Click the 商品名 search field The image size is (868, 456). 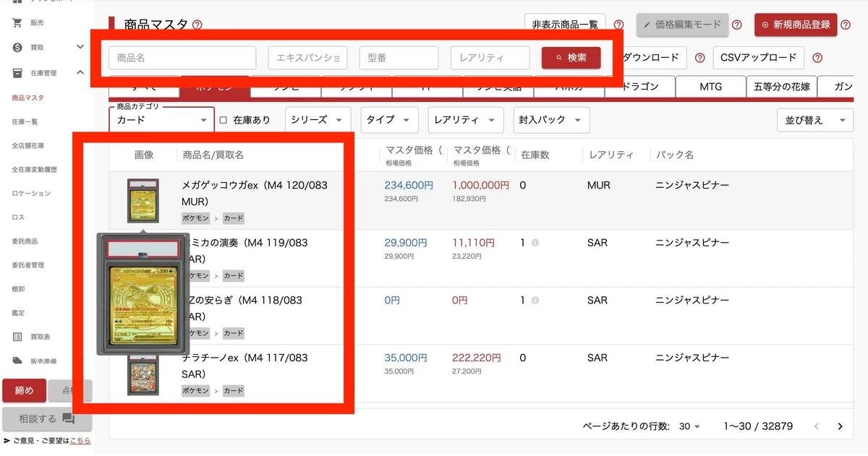(182, 58)
